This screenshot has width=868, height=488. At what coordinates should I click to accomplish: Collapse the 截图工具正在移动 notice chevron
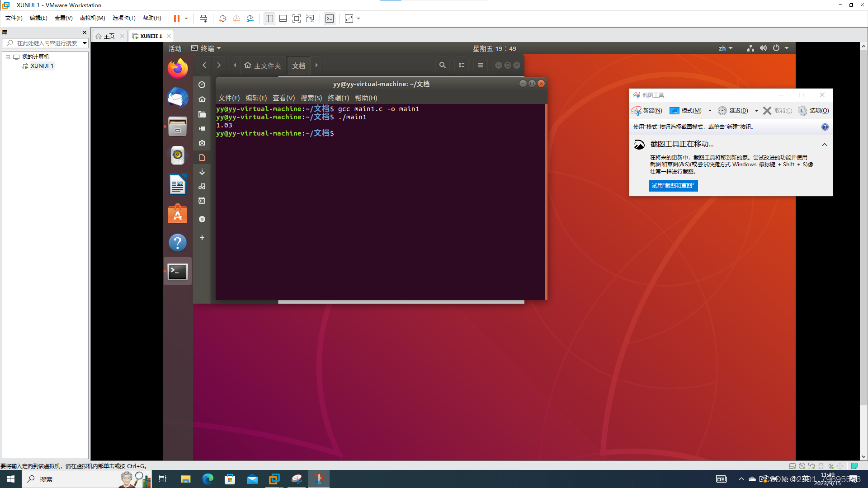[825, 145]
